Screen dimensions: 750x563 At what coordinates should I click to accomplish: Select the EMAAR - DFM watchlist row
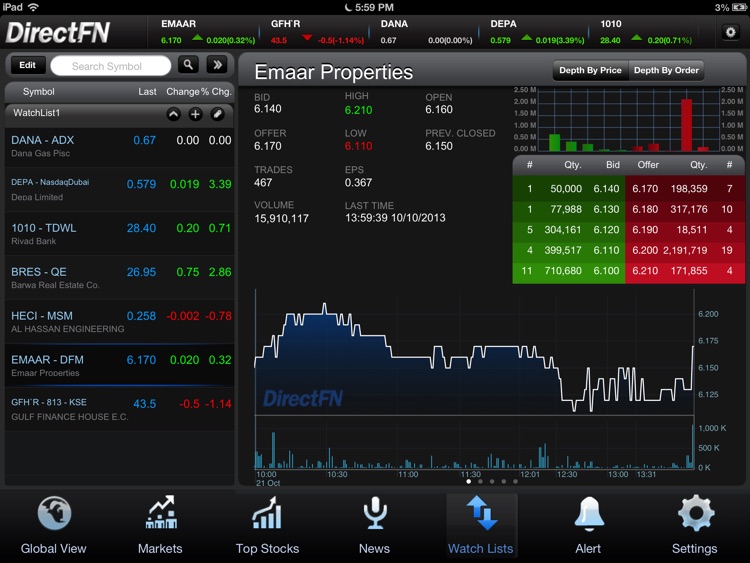pyautogui.click(x=120, y=366)
